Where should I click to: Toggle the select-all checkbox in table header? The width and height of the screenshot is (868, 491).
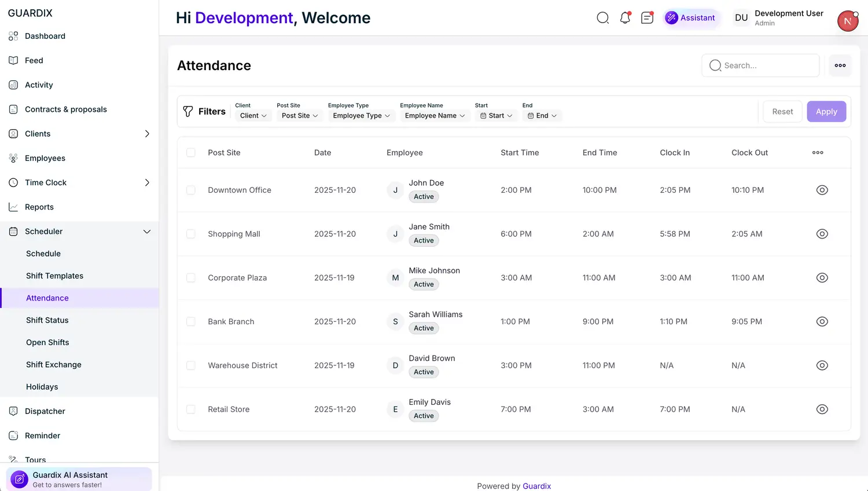pyautogui.click(x=190, y=153)
